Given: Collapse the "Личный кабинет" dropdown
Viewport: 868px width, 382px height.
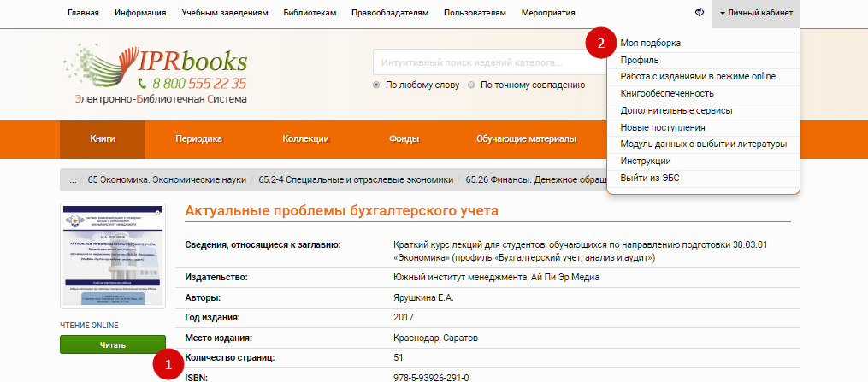Looking at the screenshot, I should click(756, 14).
